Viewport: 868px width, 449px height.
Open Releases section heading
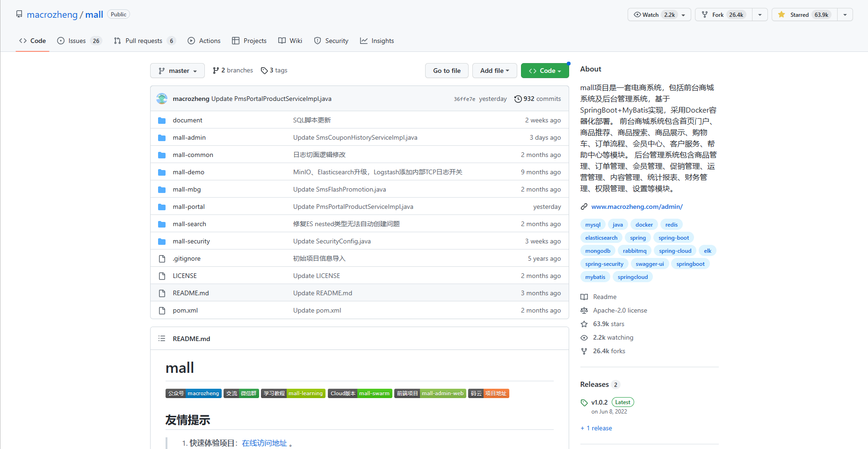pyautogui.click(x=594, y=385)
